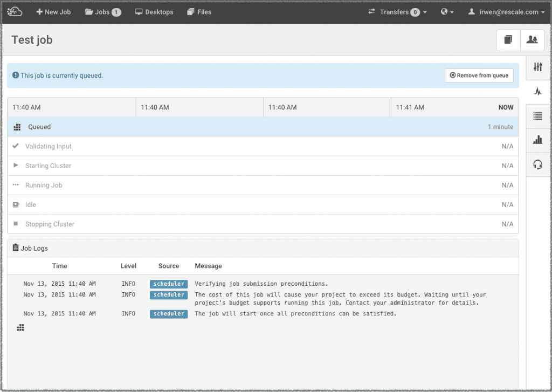
Task: Open the Jobs menu item
Action: (102, 12)
